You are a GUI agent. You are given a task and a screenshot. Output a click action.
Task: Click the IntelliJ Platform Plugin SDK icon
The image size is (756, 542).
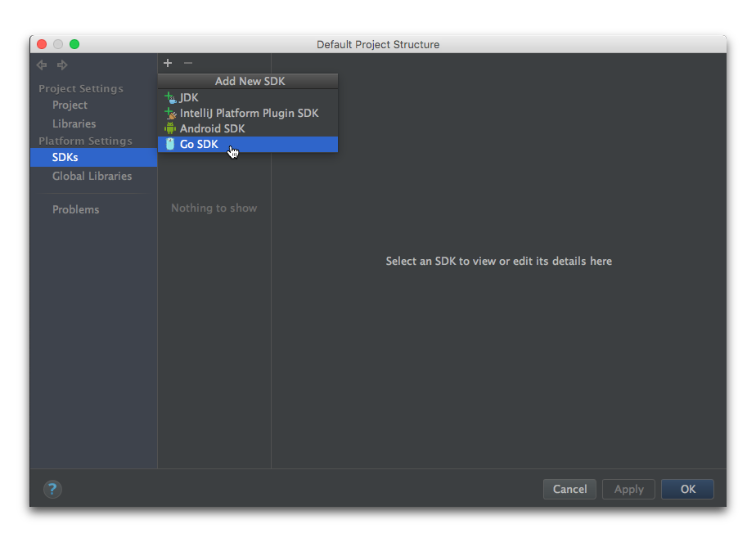170,113
